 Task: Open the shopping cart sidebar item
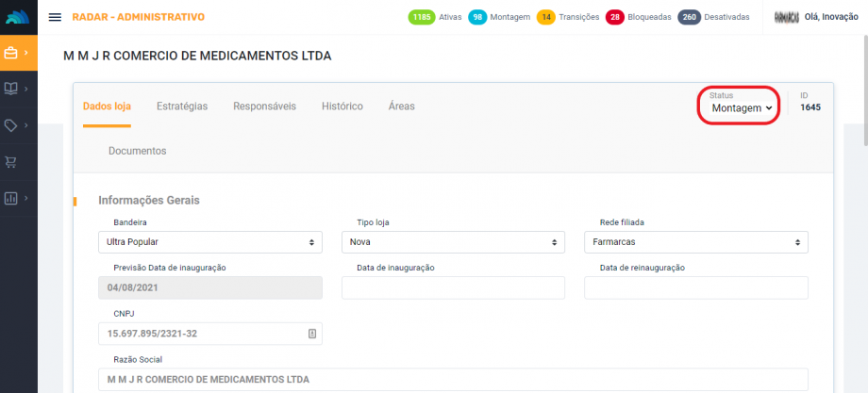[x=13, y=162]
